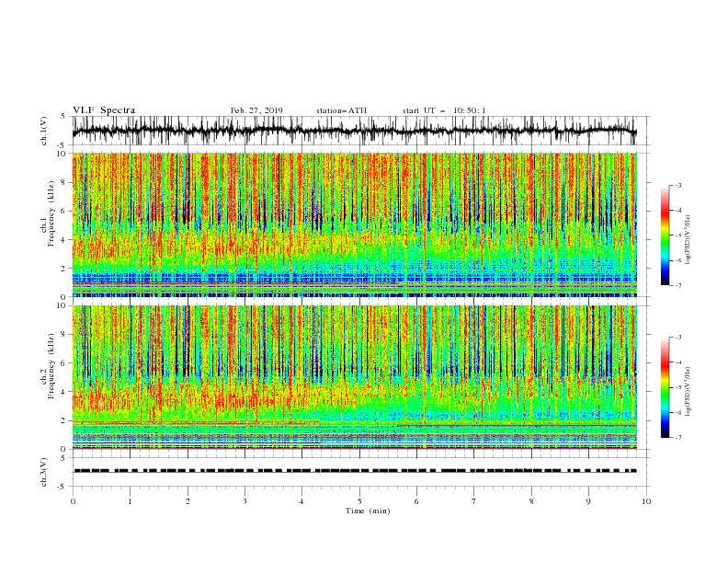This screenshot has width=728, height=563.
Task: Click the ch.2 spectrogram colorbar
Action: click(x=665, y=387)
